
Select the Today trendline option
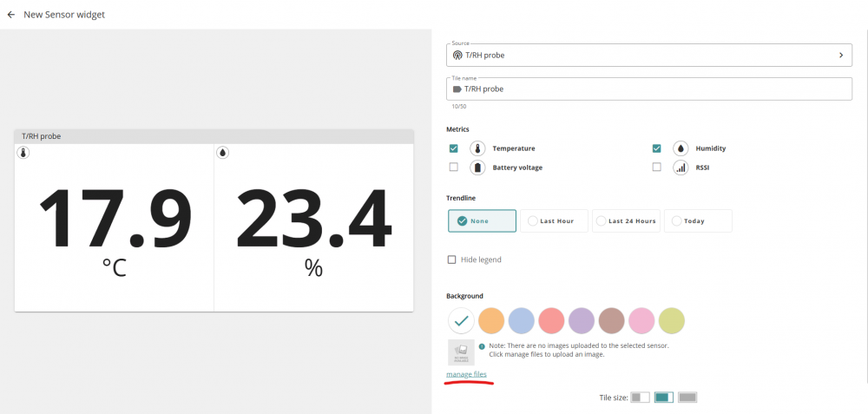click(698, 221)
